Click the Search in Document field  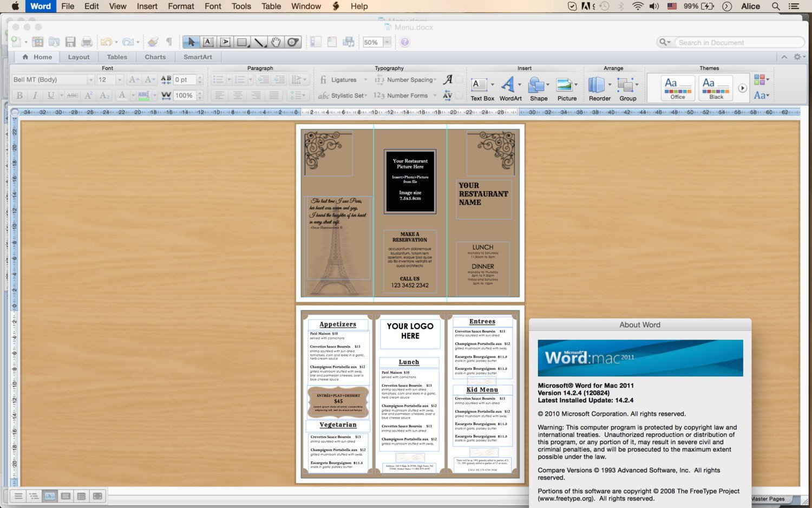tap(739, 42)
